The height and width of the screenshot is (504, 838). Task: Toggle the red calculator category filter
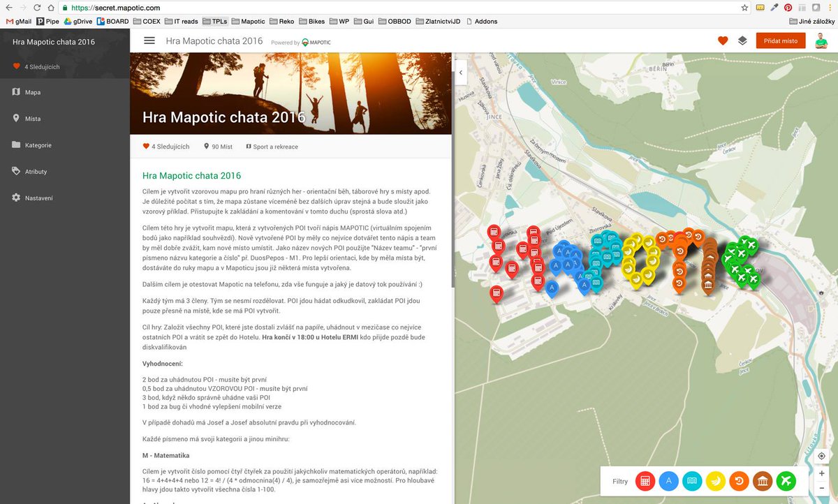pos(645,481)
